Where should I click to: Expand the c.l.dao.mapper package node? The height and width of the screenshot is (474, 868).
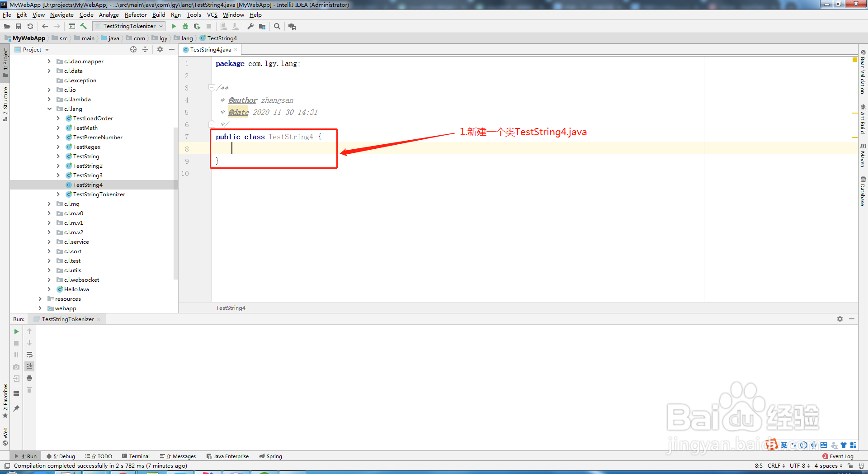49,61
